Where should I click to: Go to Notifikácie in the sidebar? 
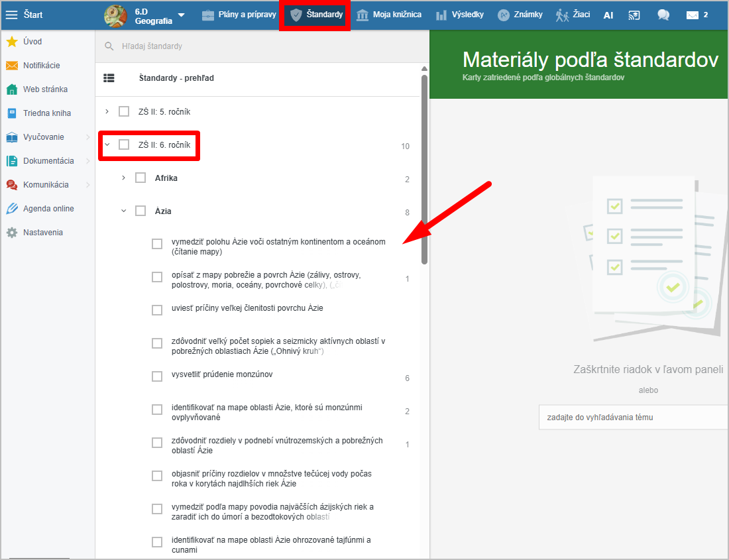tap(41, 66)
